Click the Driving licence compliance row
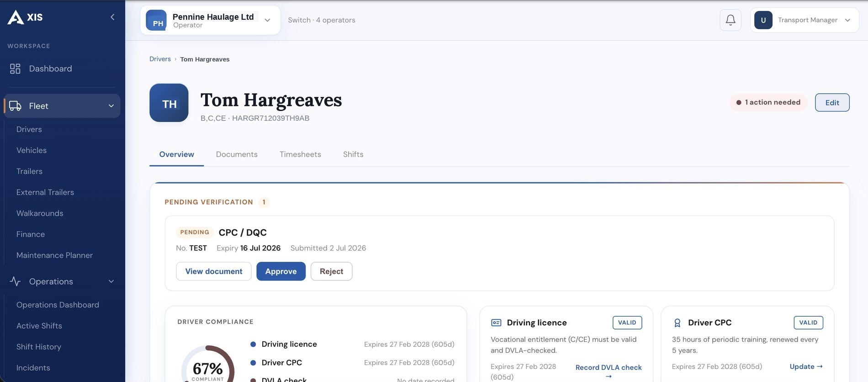Viewport: 868px width, 382px height. pos(352,344)
